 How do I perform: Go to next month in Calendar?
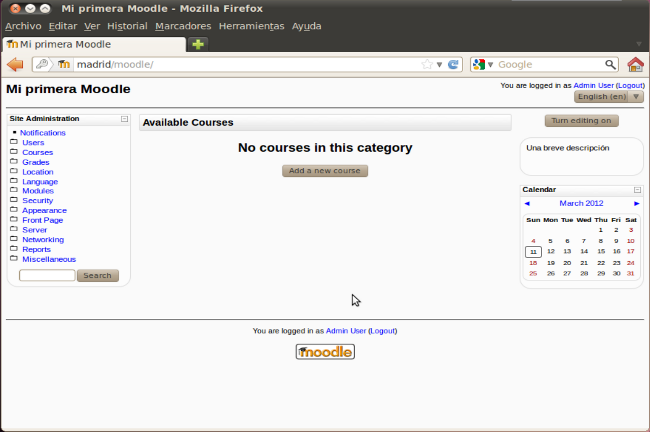(636, 203)
